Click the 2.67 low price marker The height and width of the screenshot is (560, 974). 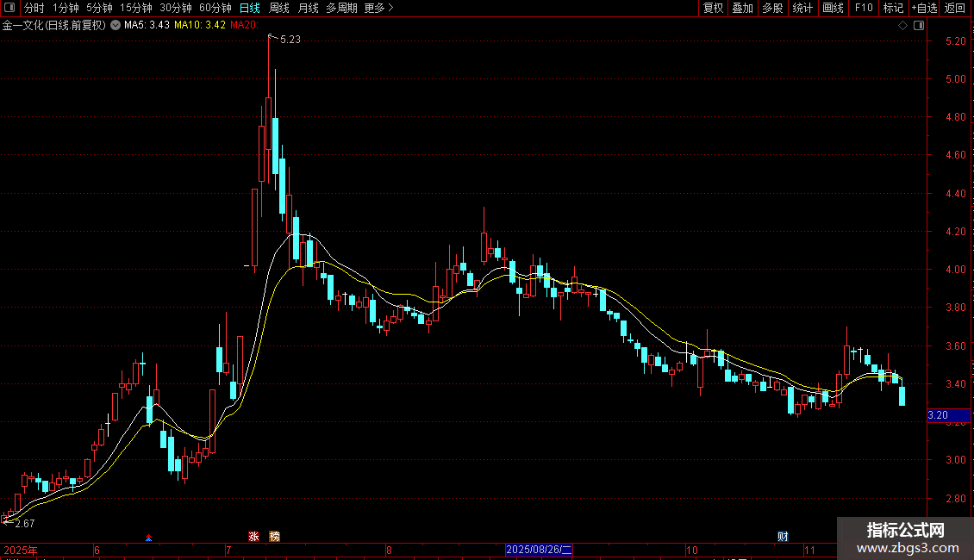[25, 523]
